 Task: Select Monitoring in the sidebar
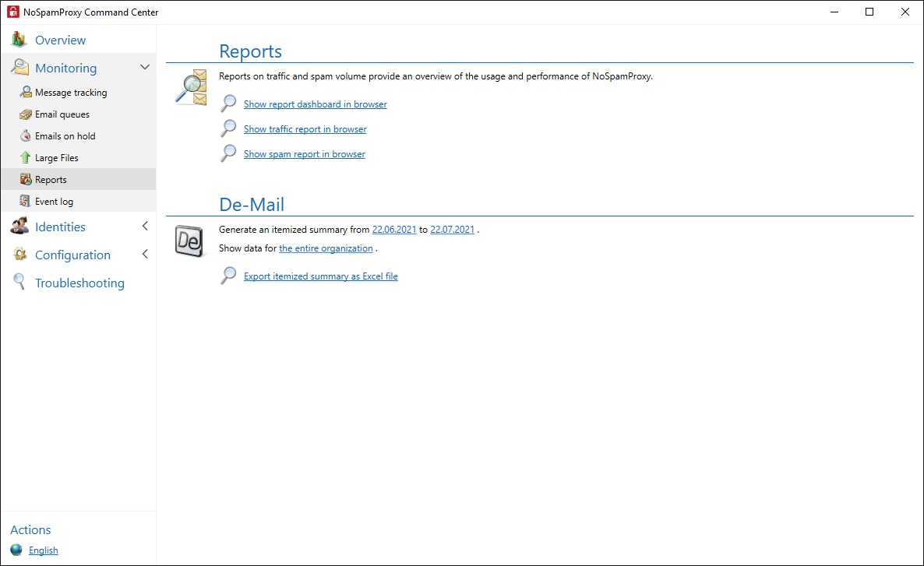coord(66,68)
